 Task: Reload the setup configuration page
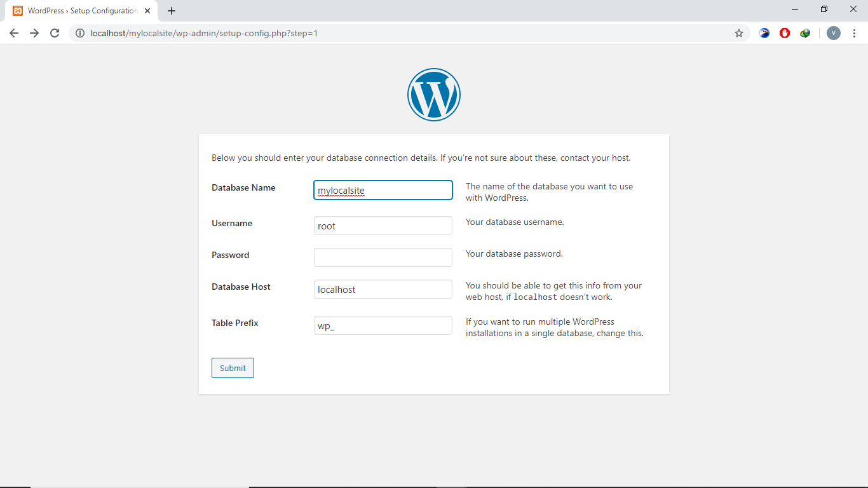tap(55, 33)
